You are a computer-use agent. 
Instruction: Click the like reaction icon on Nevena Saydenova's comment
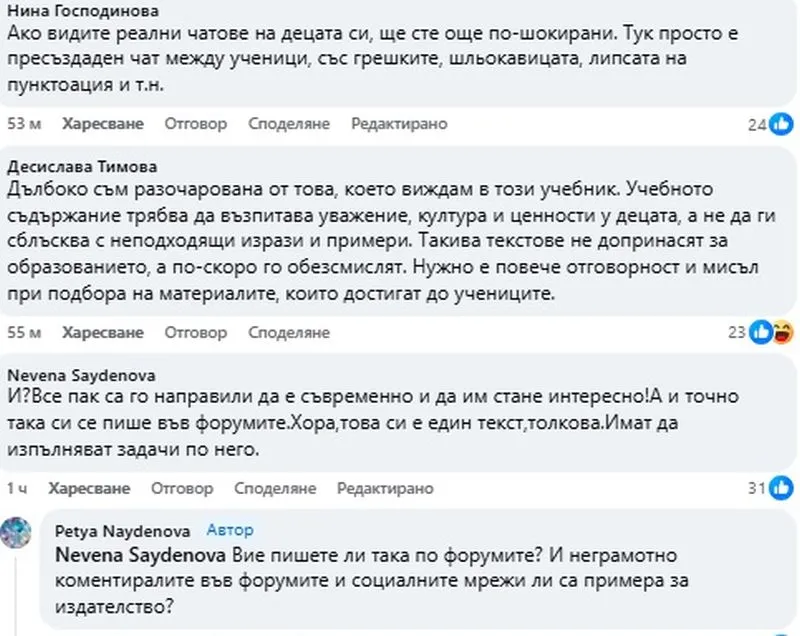coord(777,489)
